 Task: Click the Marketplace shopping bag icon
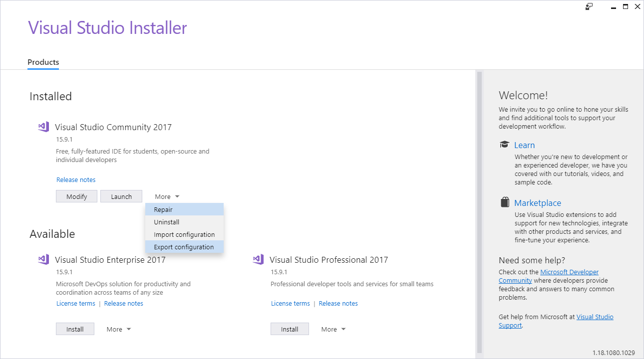click(504, 201)
